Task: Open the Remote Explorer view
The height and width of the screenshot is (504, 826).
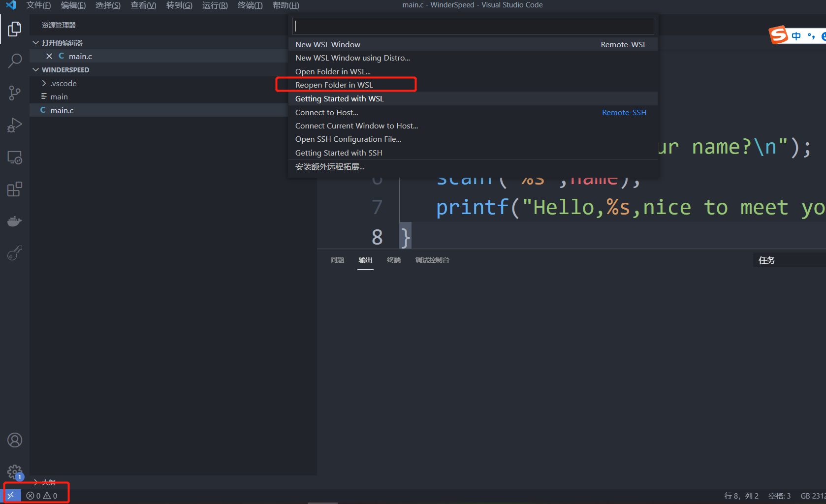Action: click(14, 157)
